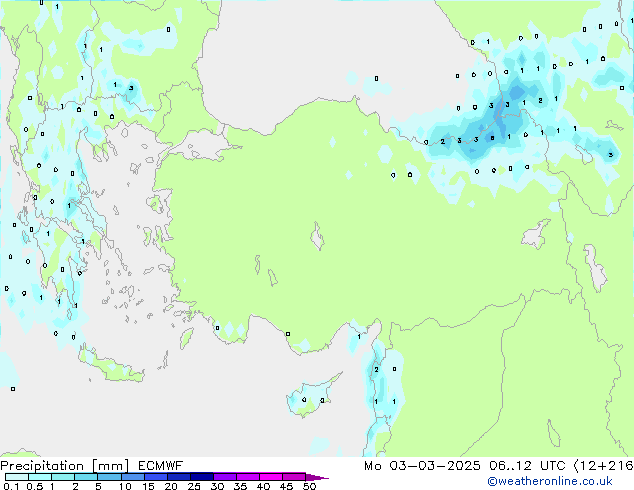Click the legend label '10'

(125, 486)
